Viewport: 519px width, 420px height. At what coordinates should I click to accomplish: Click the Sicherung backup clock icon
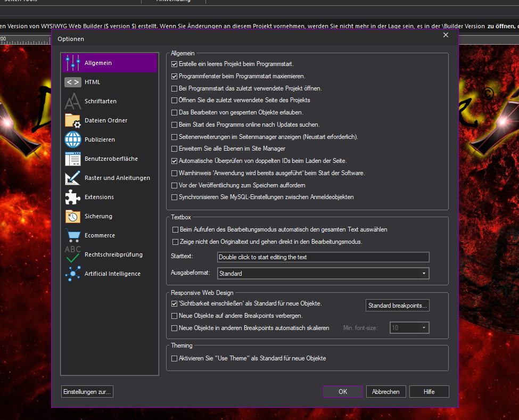tap(73, 216)
